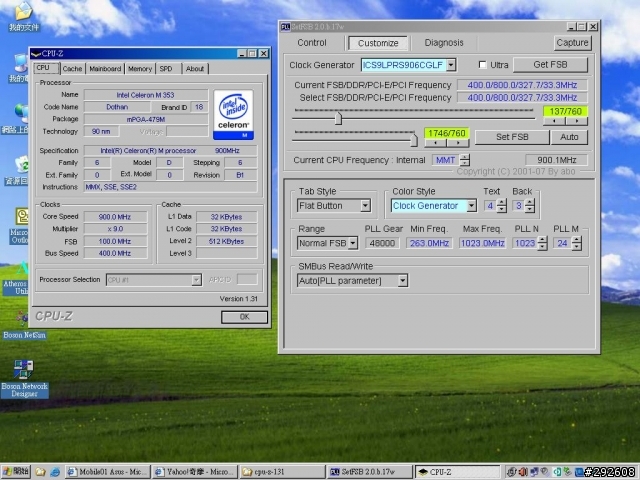
Task: Open the My Documents desktop icon
Action: point(23,16)
